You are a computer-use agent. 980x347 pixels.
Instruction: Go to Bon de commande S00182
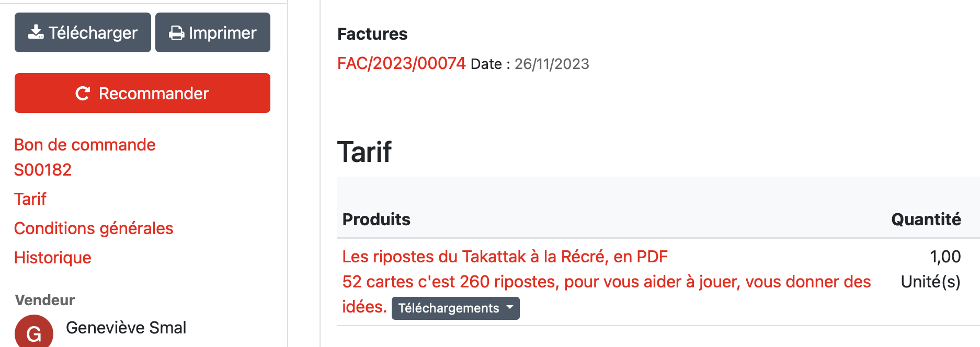pos(85,157)
